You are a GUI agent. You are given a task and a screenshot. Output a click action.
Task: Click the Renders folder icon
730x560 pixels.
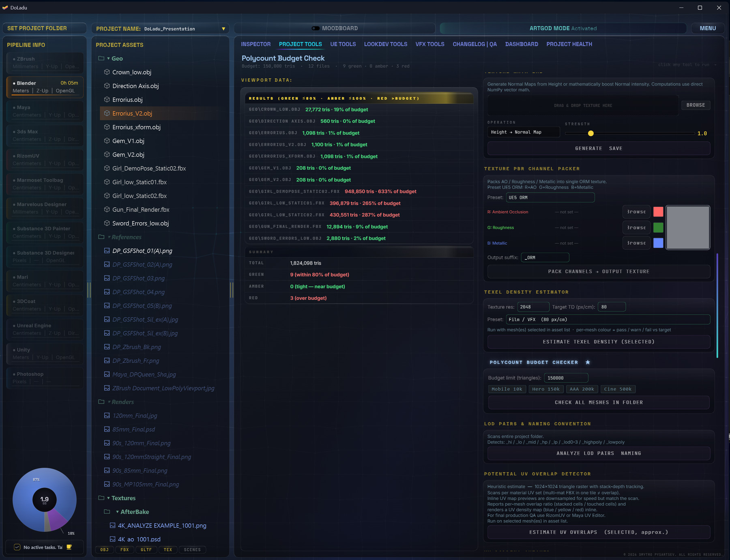click(101, 402)
